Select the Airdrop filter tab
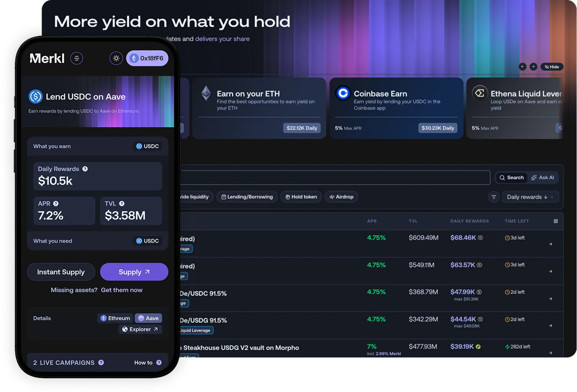This screenshot has width=577, height=392. [x=341, y=197]
